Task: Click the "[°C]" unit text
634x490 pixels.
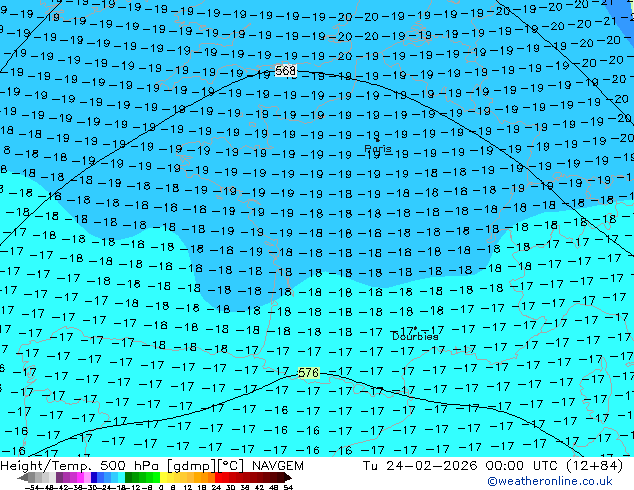Action: tap(231, 466)
